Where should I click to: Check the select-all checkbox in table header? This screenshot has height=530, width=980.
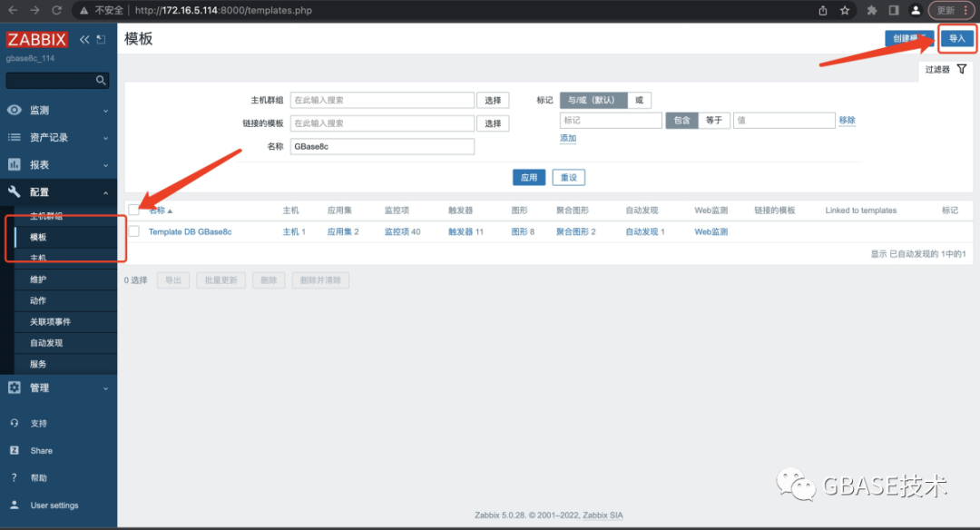tap(133, 210)
